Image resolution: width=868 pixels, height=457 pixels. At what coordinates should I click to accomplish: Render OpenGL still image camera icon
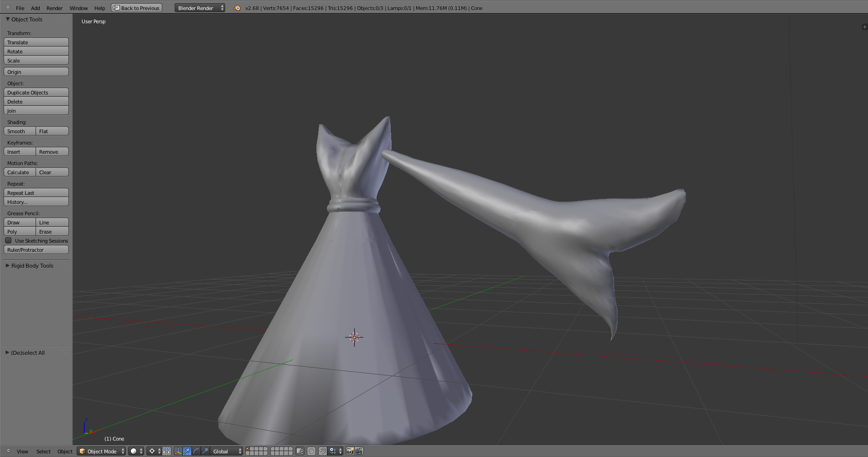pos(350,451)
